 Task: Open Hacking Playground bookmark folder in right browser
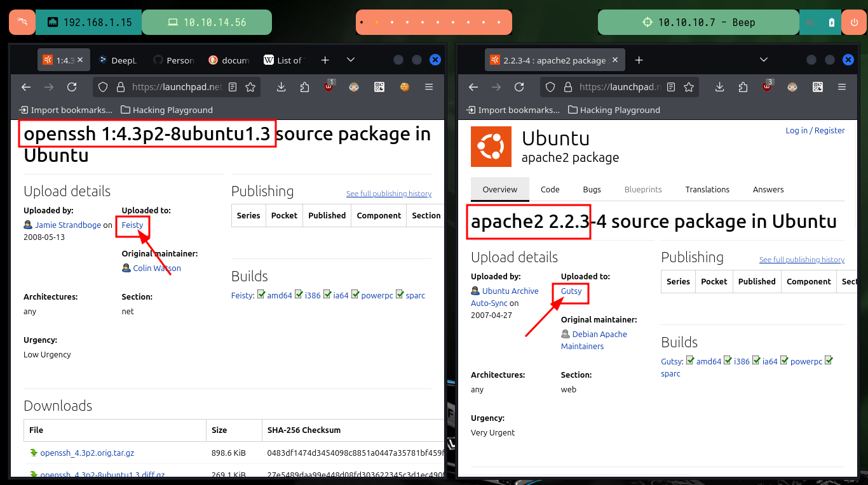(x=614, y=110)
